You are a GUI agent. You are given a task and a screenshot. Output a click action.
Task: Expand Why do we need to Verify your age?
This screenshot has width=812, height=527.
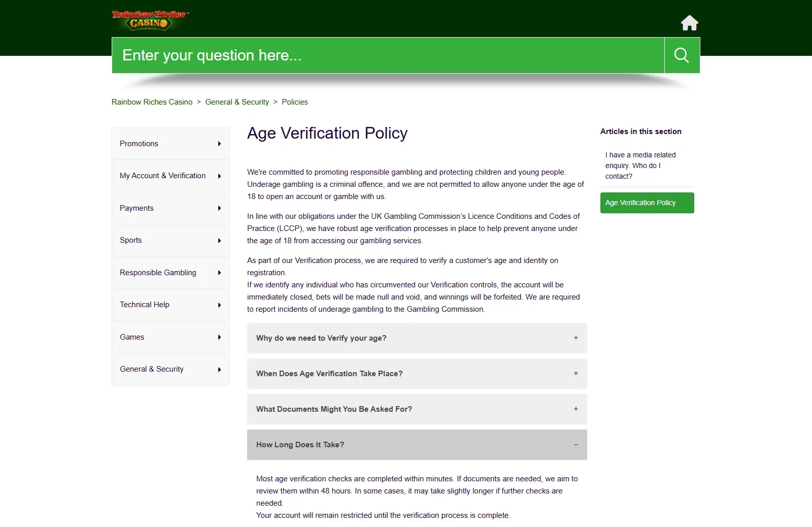(417, 338)
